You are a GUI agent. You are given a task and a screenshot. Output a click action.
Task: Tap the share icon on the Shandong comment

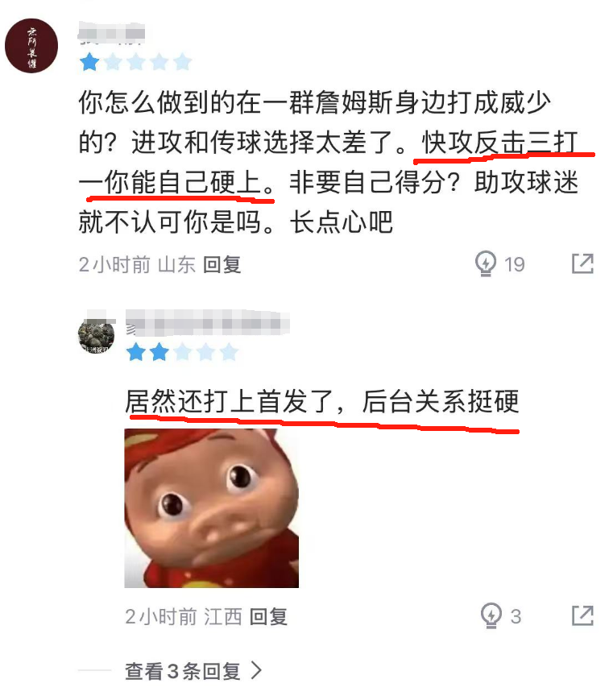[582, 263]
